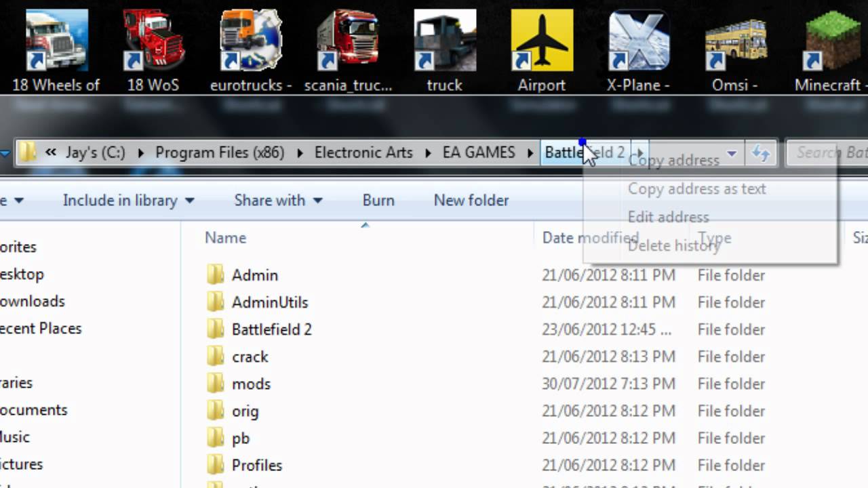Select the orig folder icon
This screenshot has width=868, height=488.
(x=215, y=410)
